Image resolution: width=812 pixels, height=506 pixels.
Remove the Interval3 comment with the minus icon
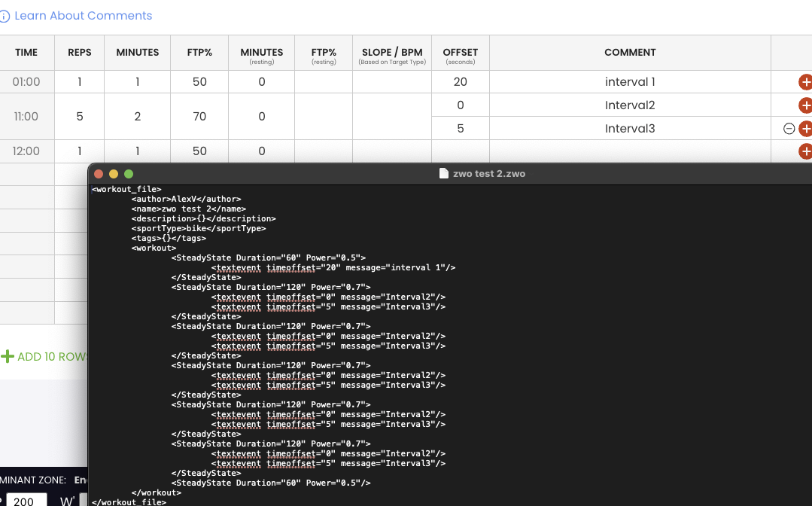789,129
